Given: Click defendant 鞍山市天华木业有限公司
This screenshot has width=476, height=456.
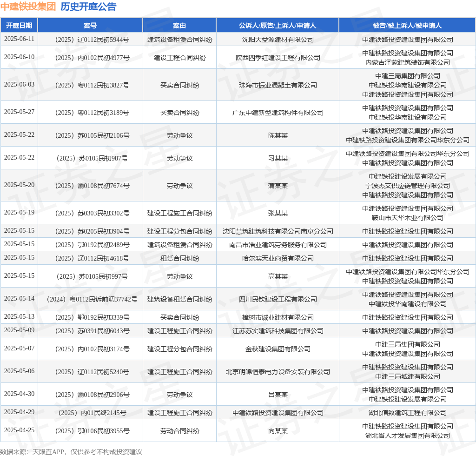Looking at the screenshot, I should click(407, 217).
